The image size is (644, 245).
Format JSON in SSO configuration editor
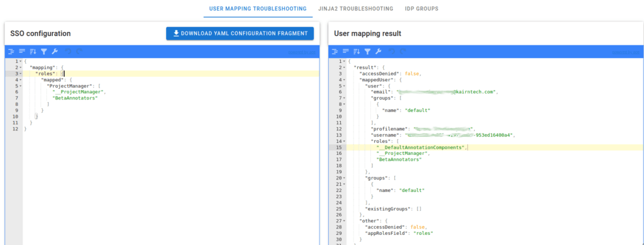click(x=11, y=52)
